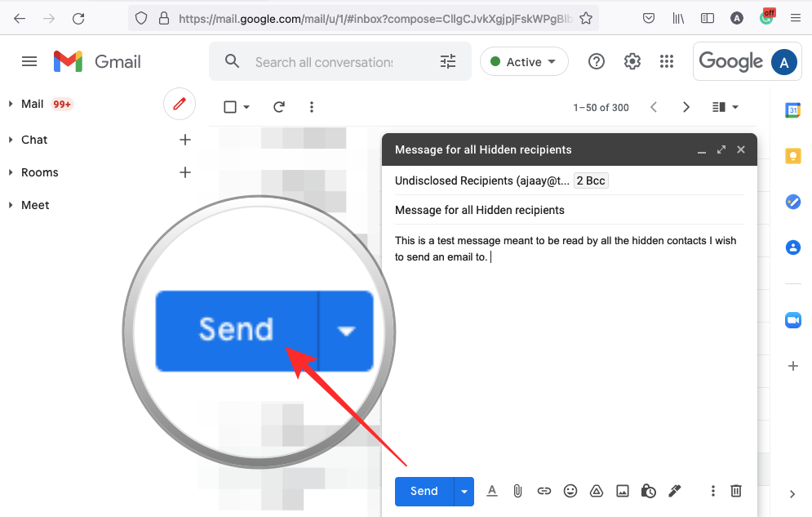The height and width of the screenshot is (517, 812).
Task: Insert a signature with the pen icon
Action: 675,491
